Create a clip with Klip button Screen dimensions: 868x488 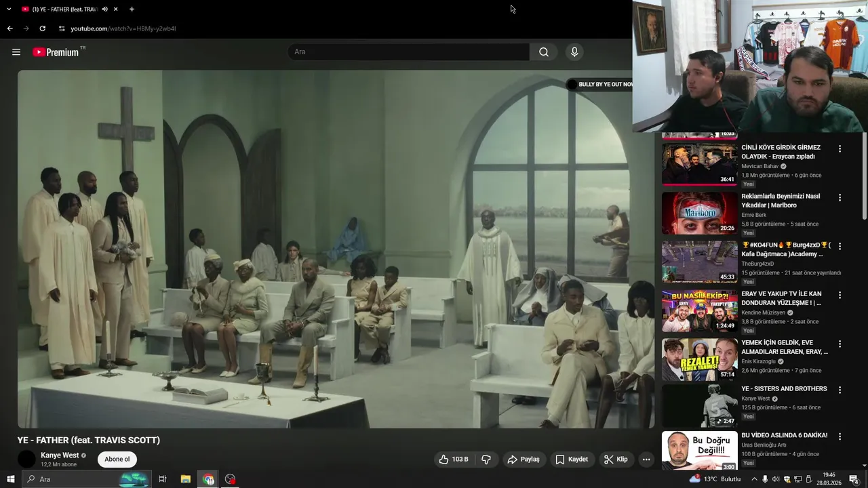point(616,460)
